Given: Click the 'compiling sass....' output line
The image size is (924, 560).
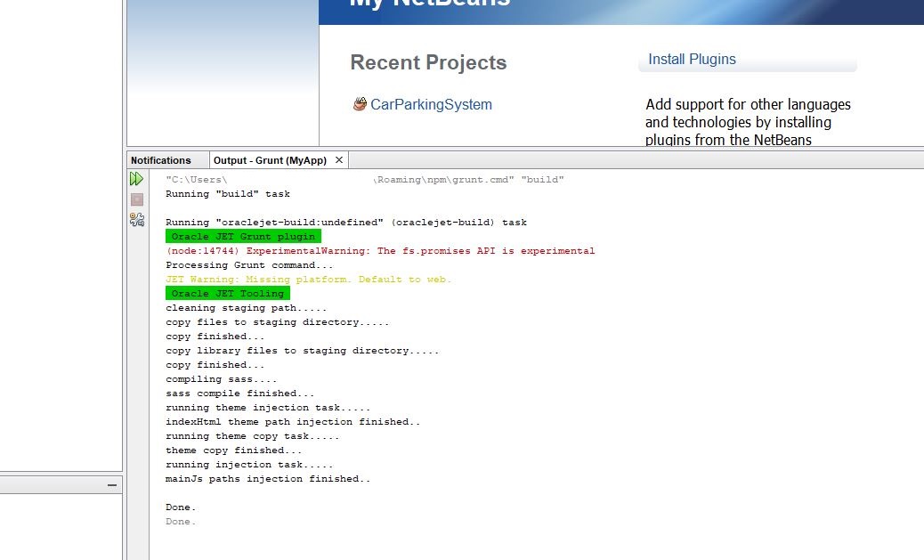Looking at the screenshot, I should click(221, 379).
